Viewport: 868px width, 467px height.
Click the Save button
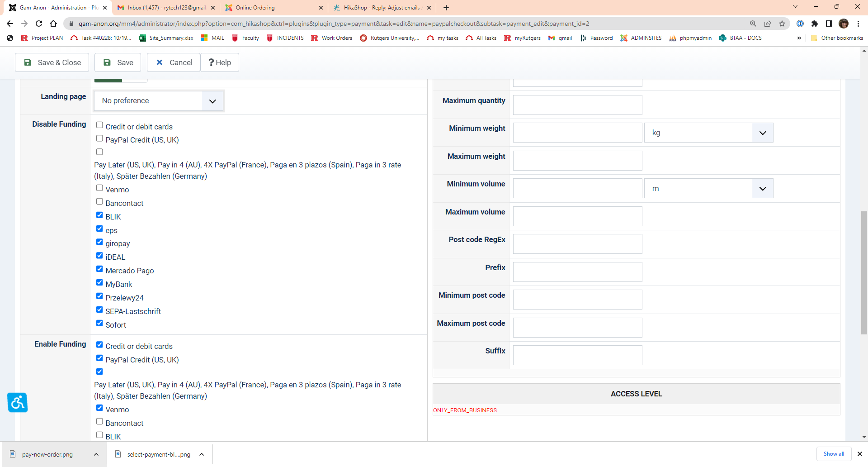pos(118,62)
